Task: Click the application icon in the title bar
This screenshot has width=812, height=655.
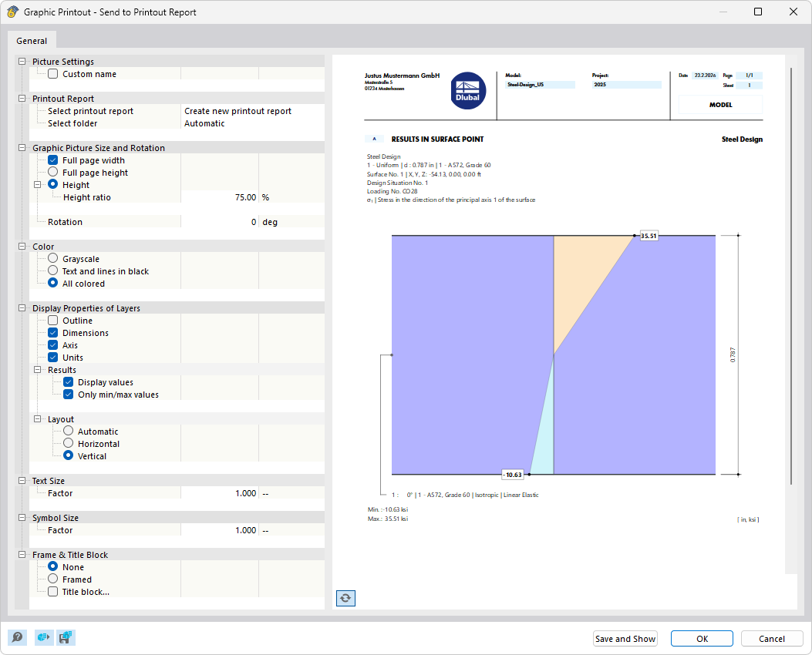Action: [12, 12]
